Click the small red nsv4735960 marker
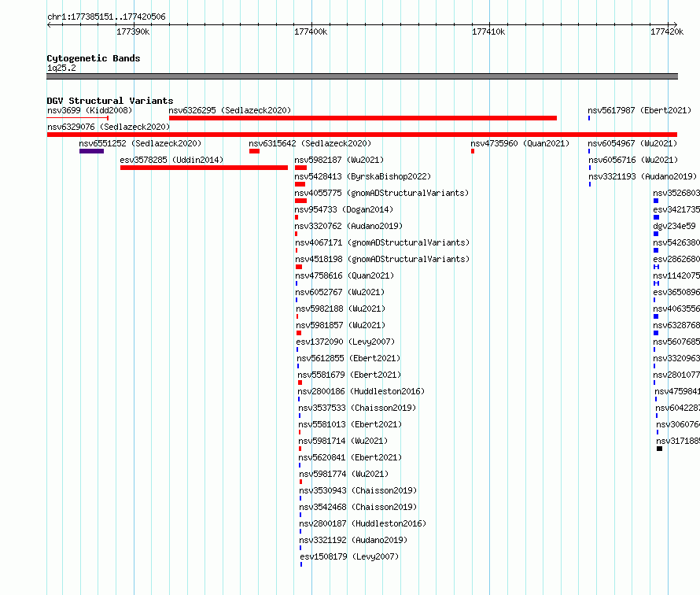The image size is (700, 595). (x=473, y=151)
